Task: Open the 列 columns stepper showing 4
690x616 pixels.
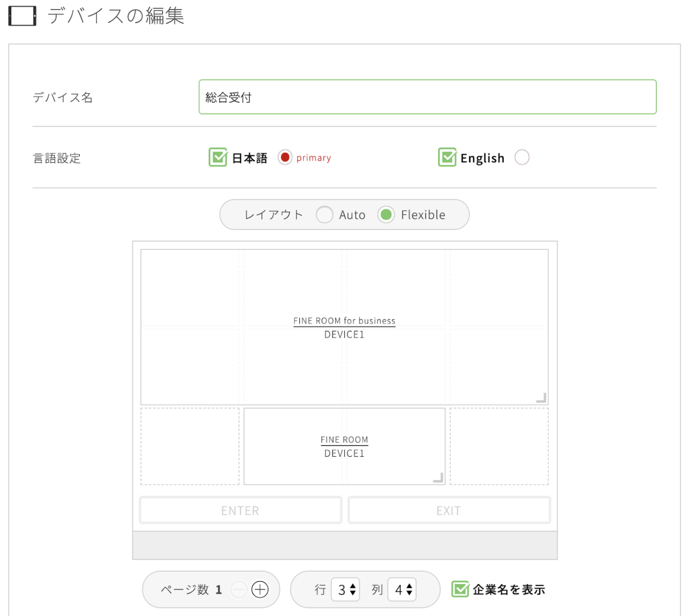Action: pos(402,589)
